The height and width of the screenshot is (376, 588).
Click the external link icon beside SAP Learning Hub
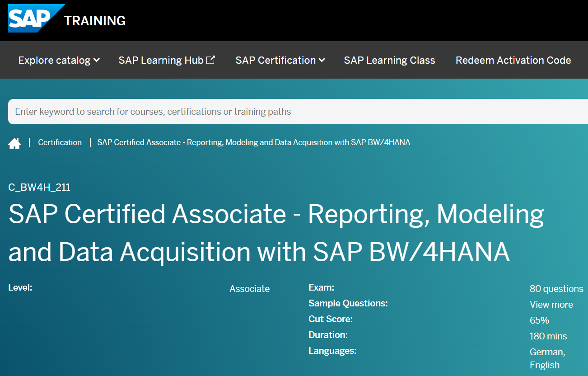(x=210, y=60)
